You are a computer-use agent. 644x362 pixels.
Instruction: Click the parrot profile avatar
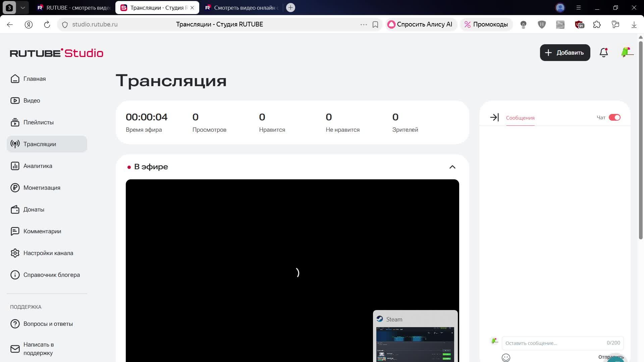click(626, 52)
